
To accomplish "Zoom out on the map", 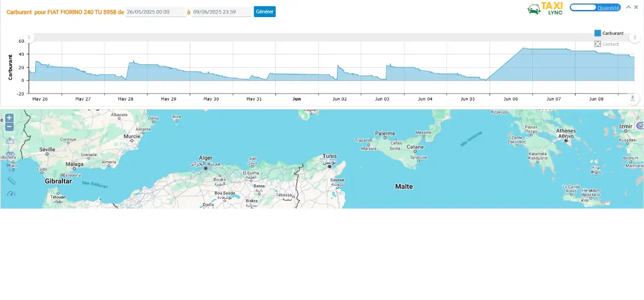I will 9,127.
